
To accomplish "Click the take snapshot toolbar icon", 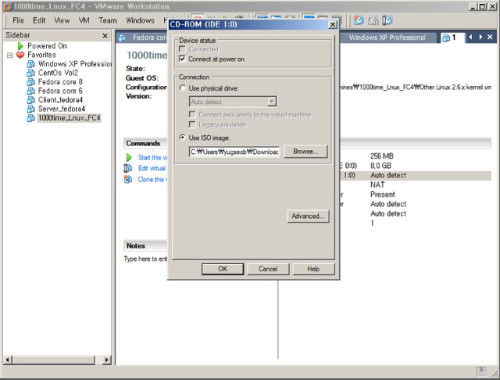I will click(359, 20).
